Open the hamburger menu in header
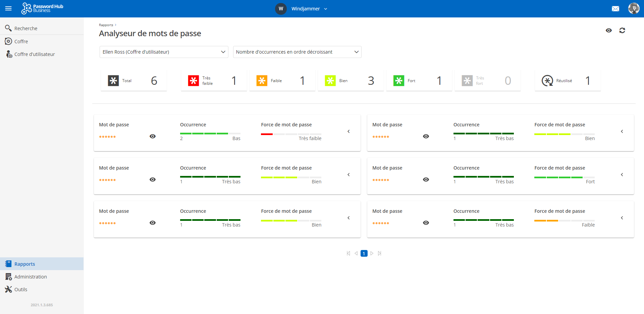 [8, 8]
